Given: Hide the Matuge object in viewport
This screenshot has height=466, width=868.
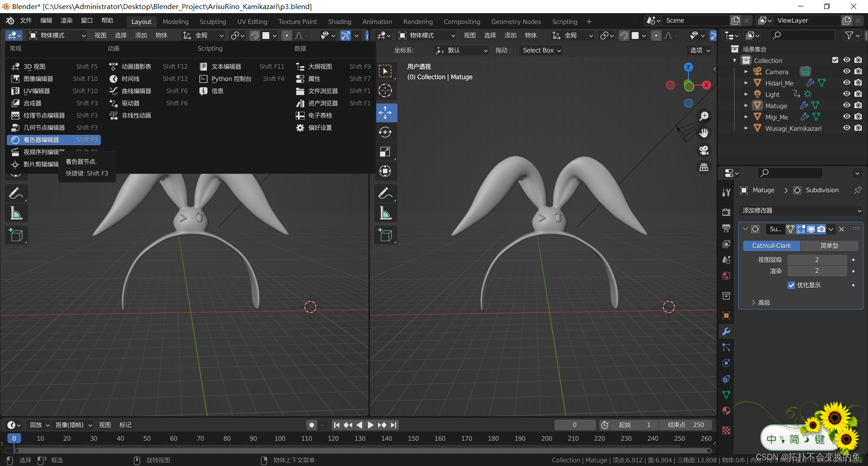Looking at the screenshot, I should tap(847, 105).
